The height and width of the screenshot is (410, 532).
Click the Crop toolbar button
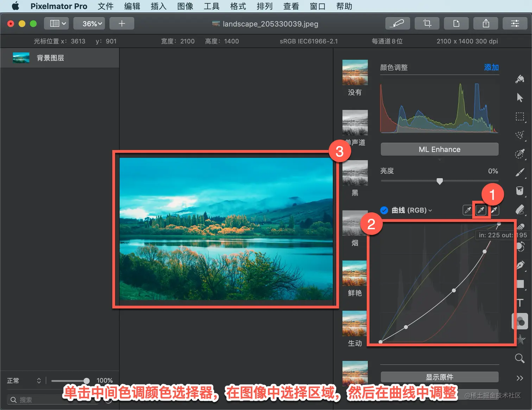(x=427, y=24)
